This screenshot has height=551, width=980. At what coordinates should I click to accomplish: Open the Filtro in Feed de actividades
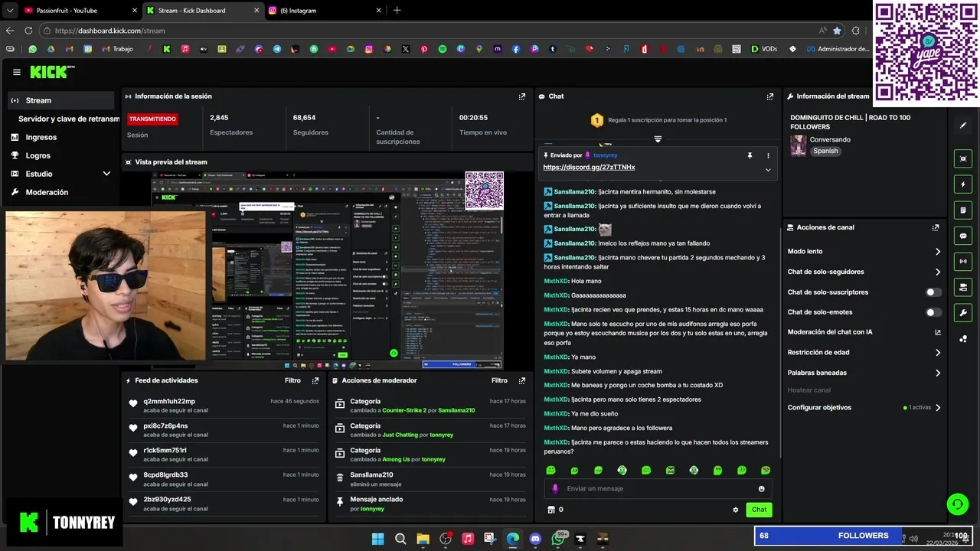(292, 380)
